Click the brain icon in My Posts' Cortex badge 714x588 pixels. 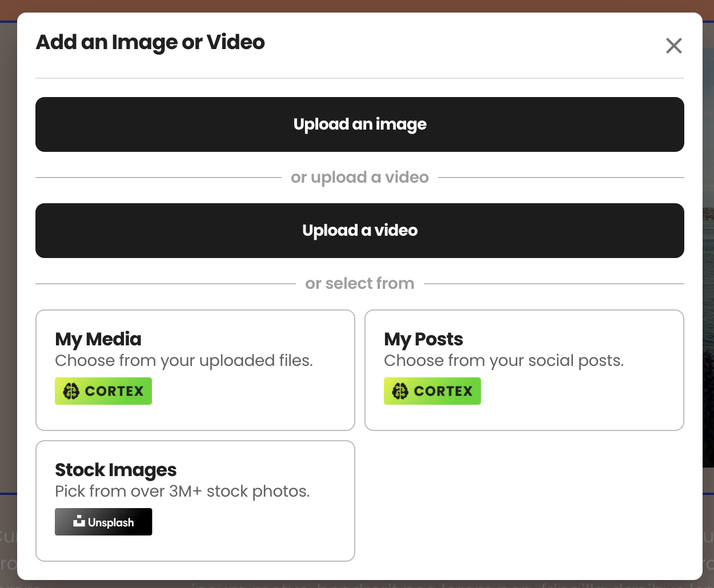pos(400,391)
